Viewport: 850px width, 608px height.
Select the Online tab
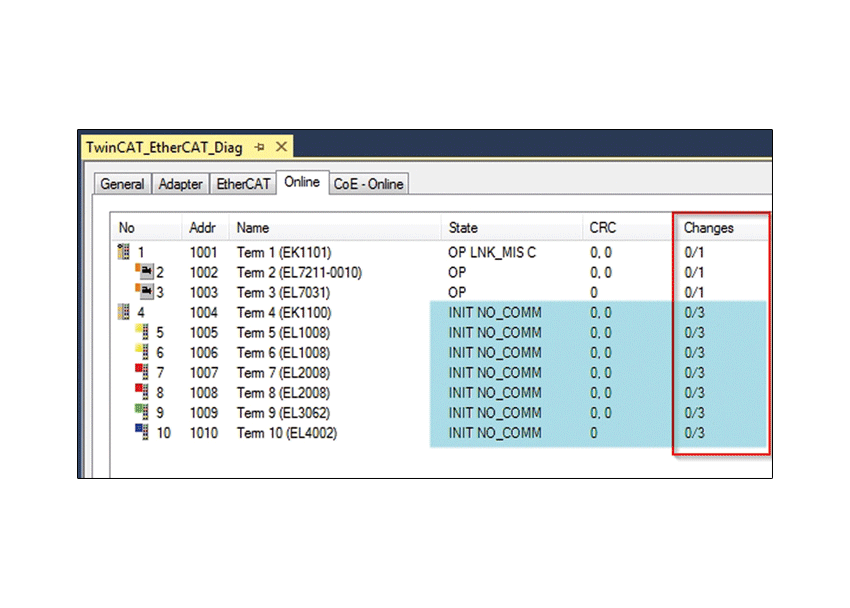302,182
